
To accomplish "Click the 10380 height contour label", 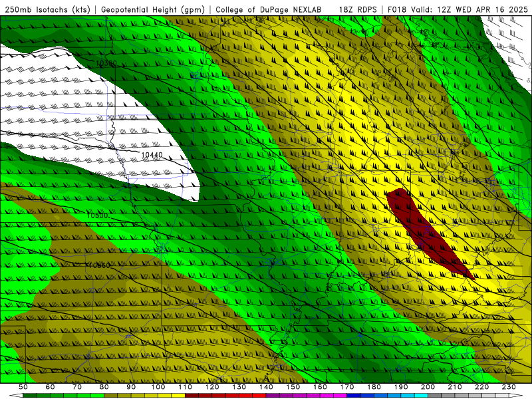I will (x=106, y=63).
